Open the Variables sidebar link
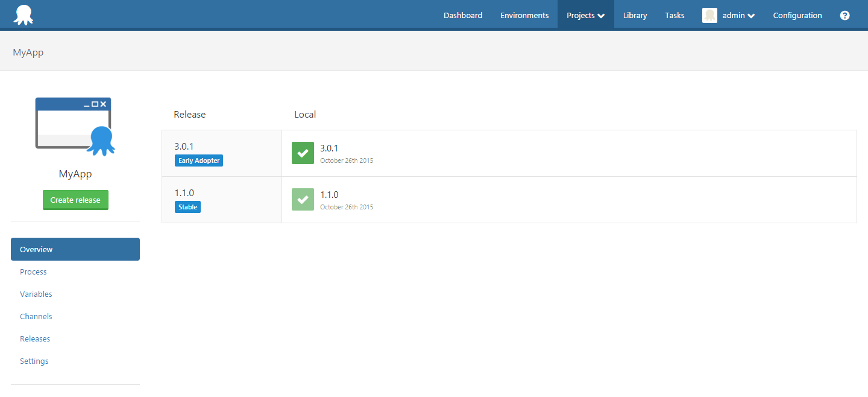This screenshot has height=397, width=868. (x=36, y=294)
